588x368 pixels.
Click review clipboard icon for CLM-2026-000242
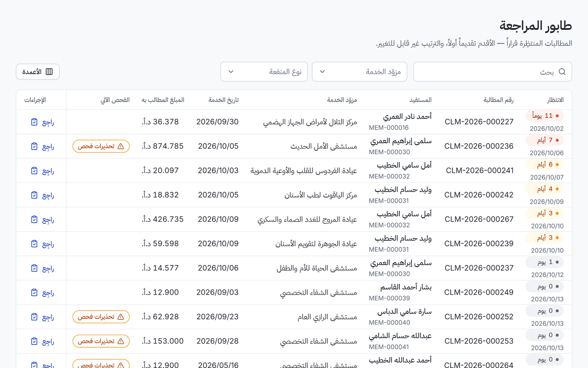pos(34,195)
